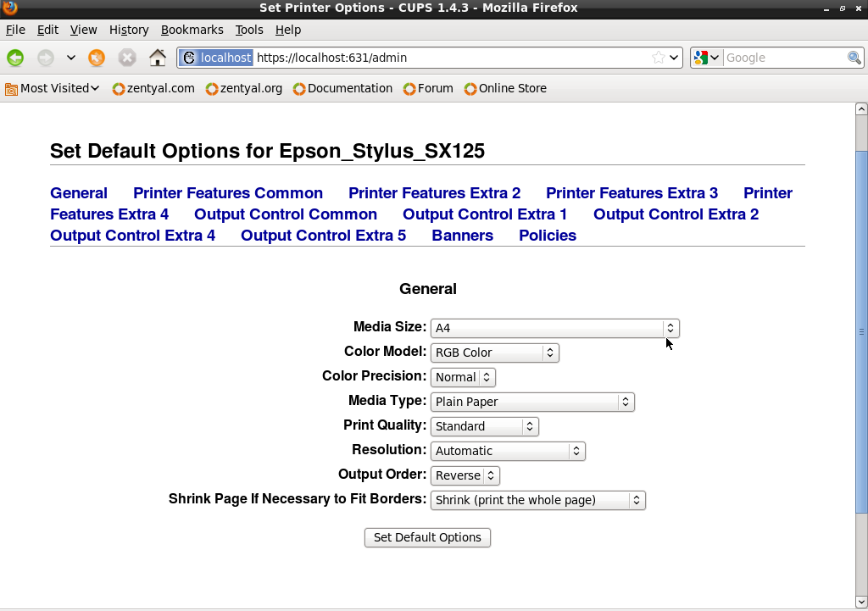Viewport: 868px width, 611px height.
Task: Open the Shrink Page to Fit Borders dropdown
Action: [538, 500]
